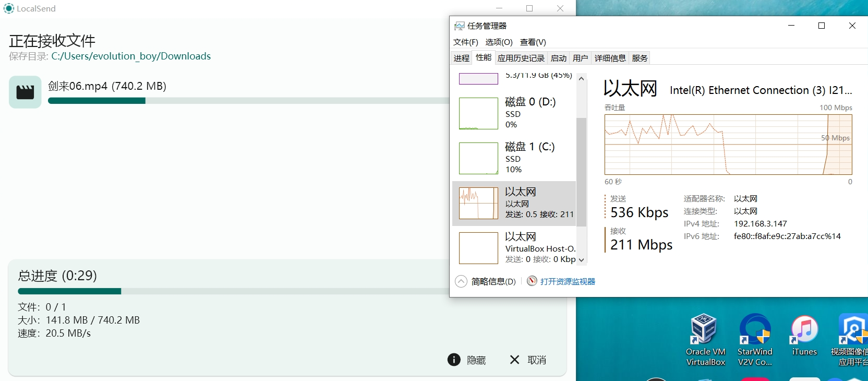Click the 536 Kbps send value
The width and height of the screenshot is (868, 381).
coord(640,212)
